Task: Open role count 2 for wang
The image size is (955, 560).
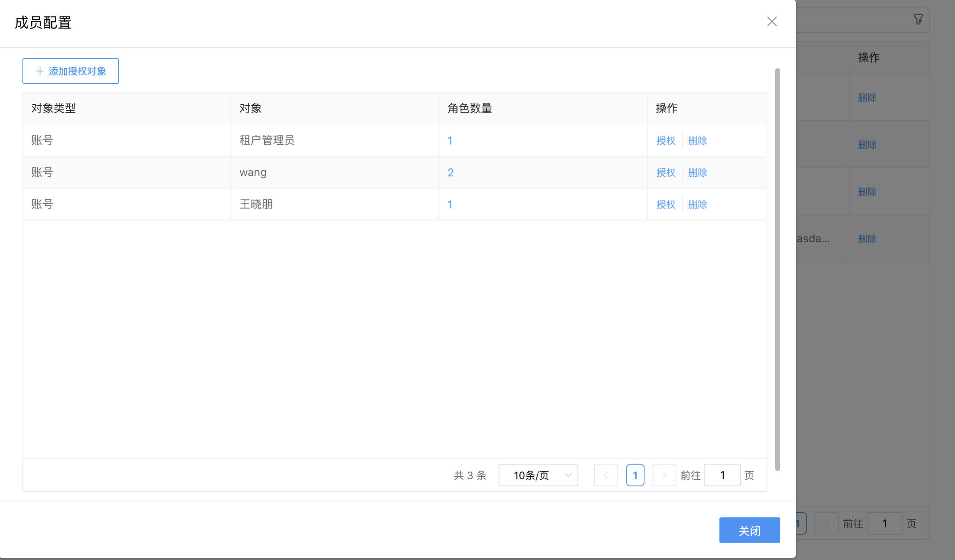Action: (x=450, y=172)
